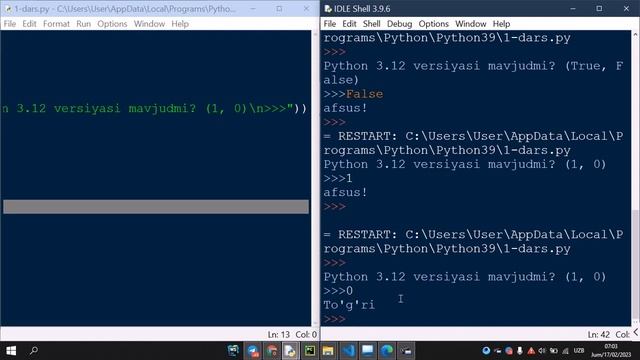This screenshot has height=360, width=640.
Task: Open Windows search from the taskbar
Action: click(x=34, y=351)
